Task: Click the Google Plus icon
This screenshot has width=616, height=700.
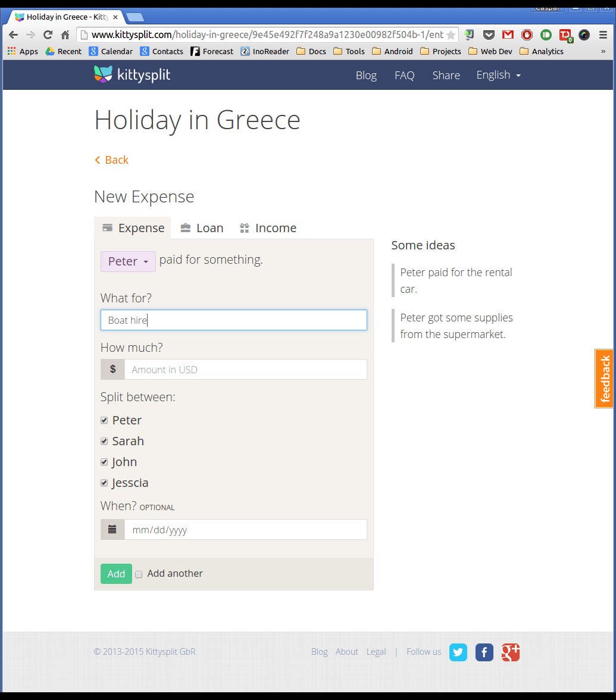Action: coord(510,652)
